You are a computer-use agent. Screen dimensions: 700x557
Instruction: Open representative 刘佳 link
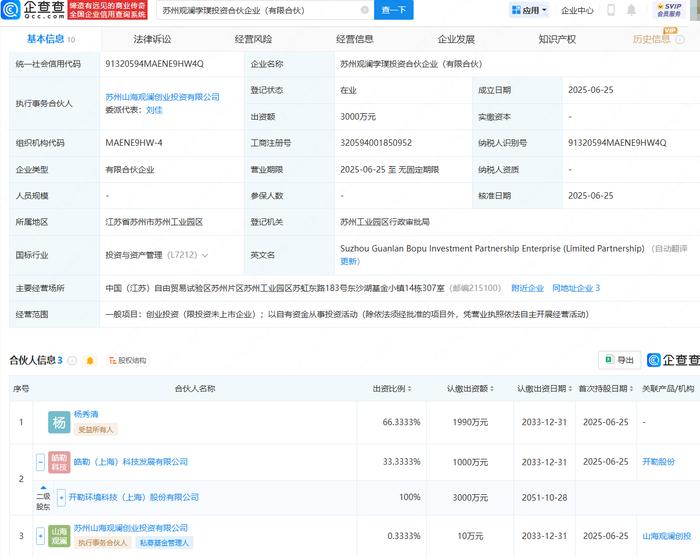(154, 110)
